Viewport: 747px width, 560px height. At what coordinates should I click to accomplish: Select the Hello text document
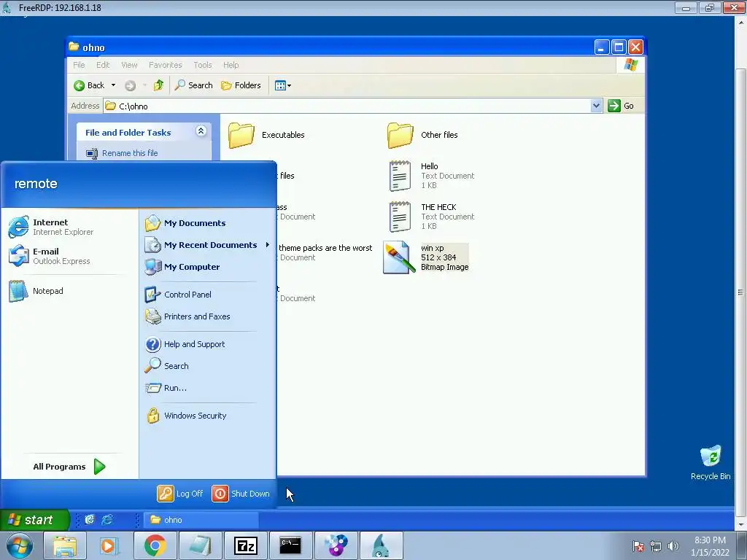[x=432, y=176]
